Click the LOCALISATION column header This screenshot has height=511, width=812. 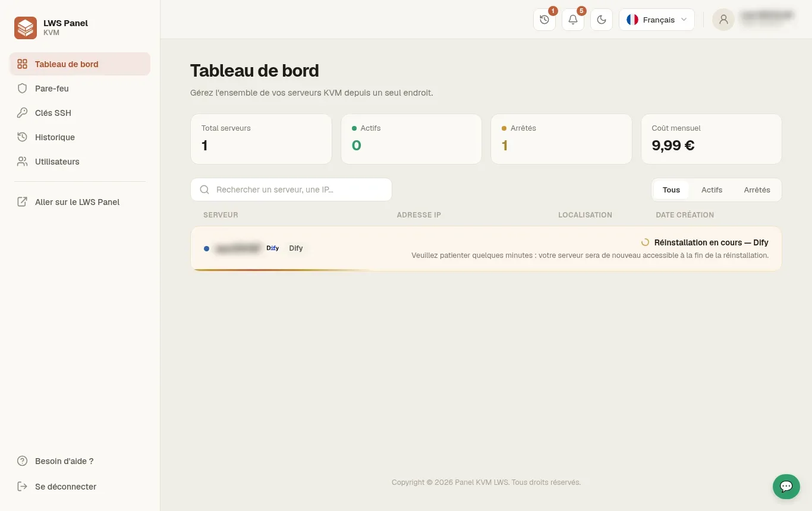coord(585,215)
